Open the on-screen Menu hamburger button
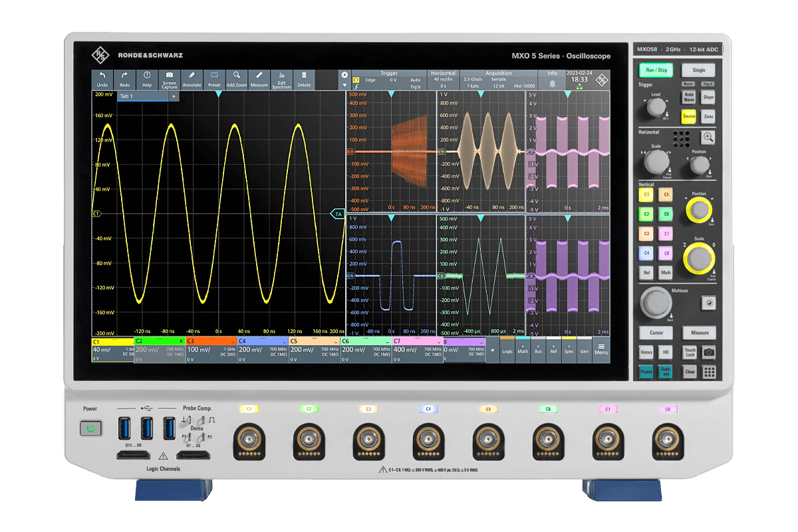The width and height of the screenshot is (798, 532). (601, 348)
